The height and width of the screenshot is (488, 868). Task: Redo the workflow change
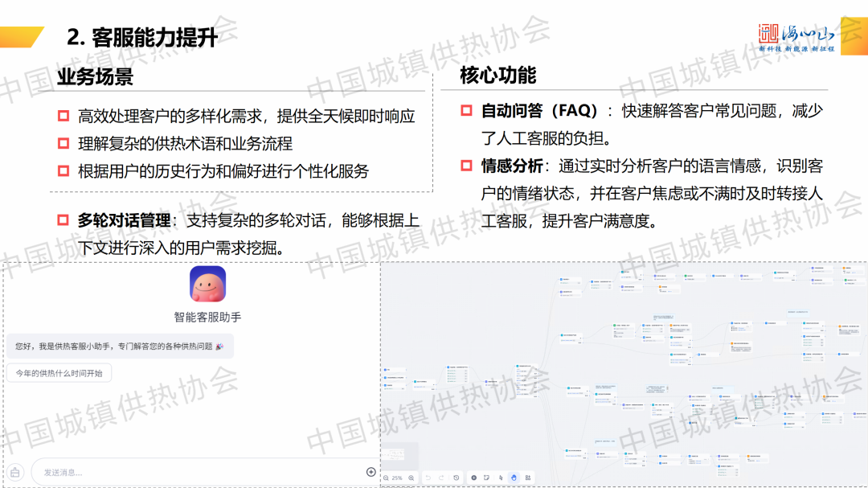[442, 478]
